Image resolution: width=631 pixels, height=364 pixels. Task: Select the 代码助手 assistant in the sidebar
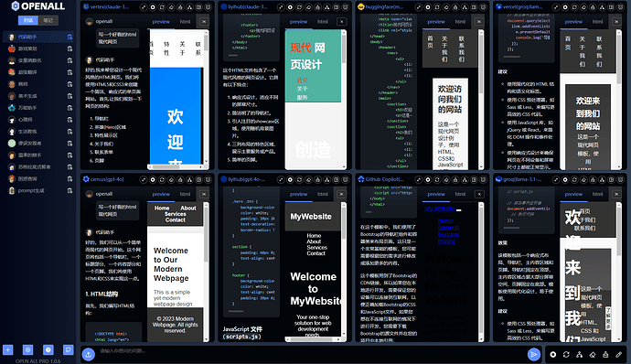38,37
